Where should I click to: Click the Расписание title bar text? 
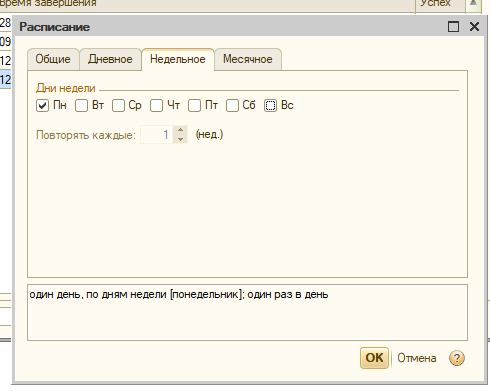pyautogui.click(x=55, y=27)
